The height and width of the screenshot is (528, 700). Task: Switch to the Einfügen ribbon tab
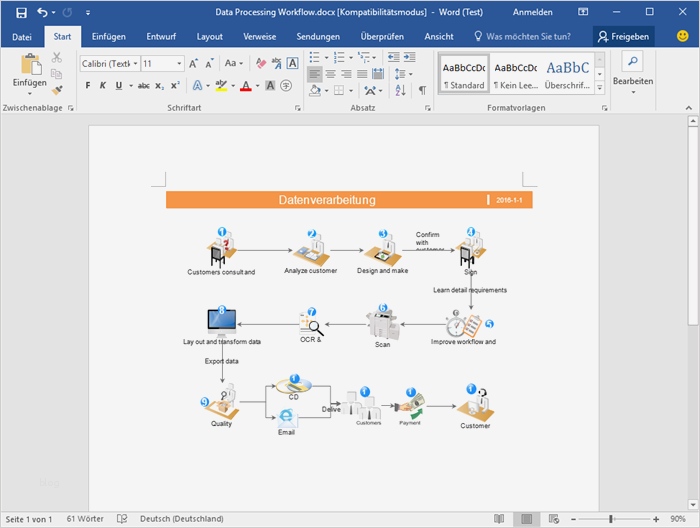[x=108, y=36]
